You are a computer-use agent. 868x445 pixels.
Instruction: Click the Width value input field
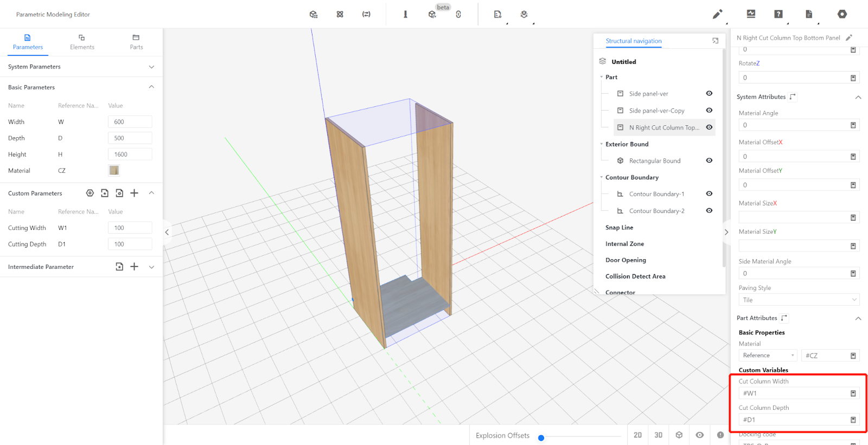[x=130, y=122]
